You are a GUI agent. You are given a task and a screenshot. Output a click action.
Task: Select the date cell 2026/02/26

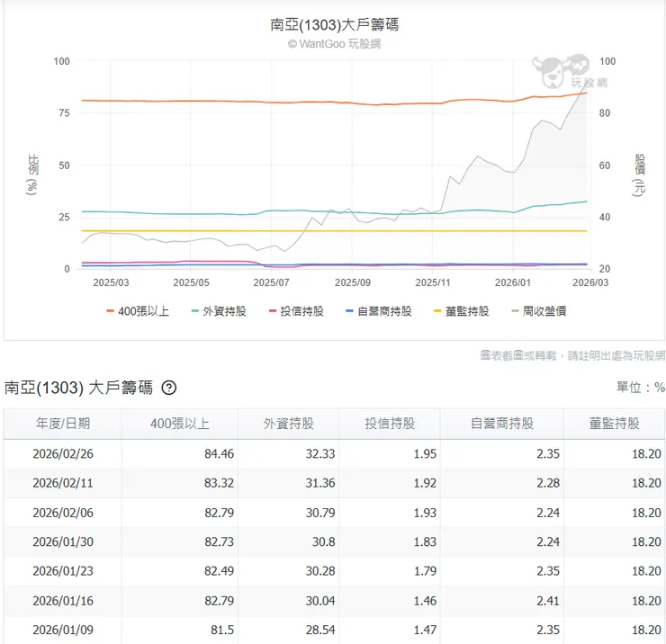pos(63,454)
